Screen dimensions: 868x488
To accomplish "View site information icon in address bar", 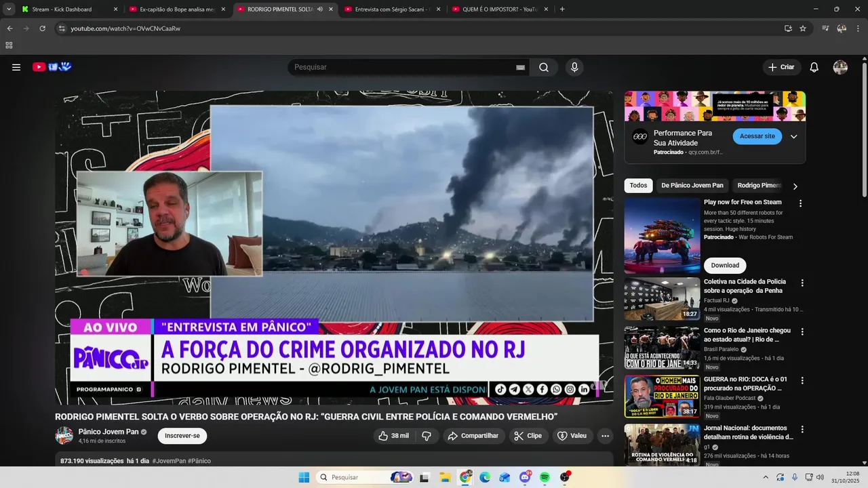I will (x=62, y=28).
